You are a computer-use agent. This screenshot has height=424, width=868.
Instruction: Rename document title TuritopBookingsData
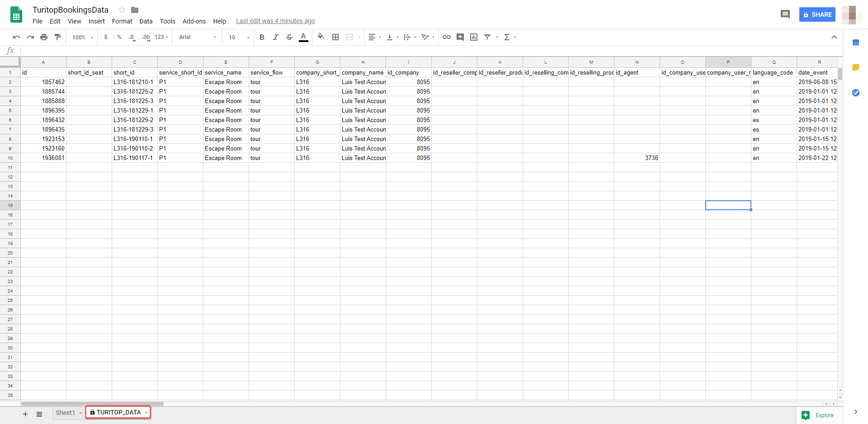click(71, 9)
